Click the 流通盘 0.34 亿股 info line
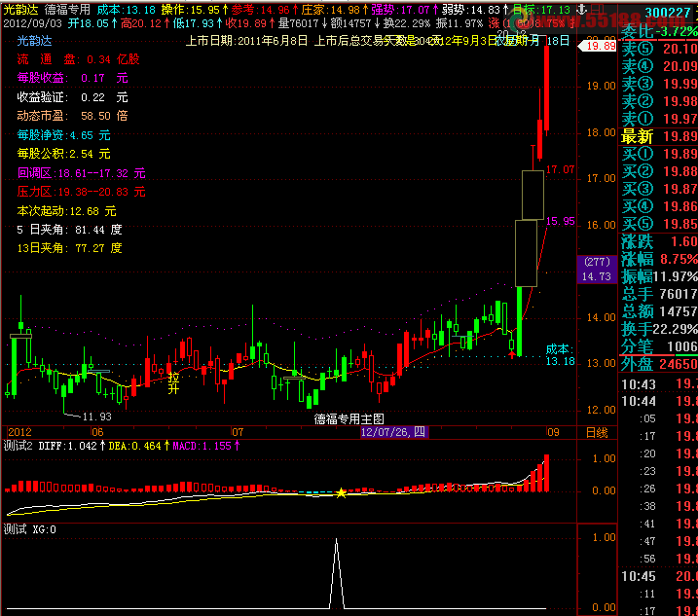Image resolution: width=698 pixels, height=616 pixels. click(x=78, y=59)
